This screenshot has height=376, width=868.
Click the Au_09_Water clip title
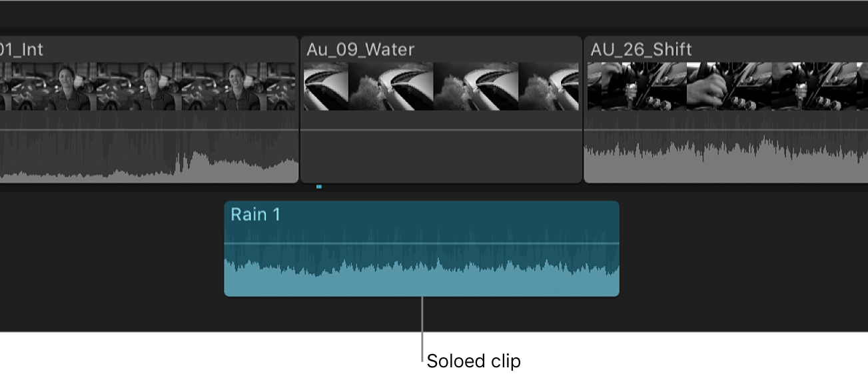(x=360, y=49)
